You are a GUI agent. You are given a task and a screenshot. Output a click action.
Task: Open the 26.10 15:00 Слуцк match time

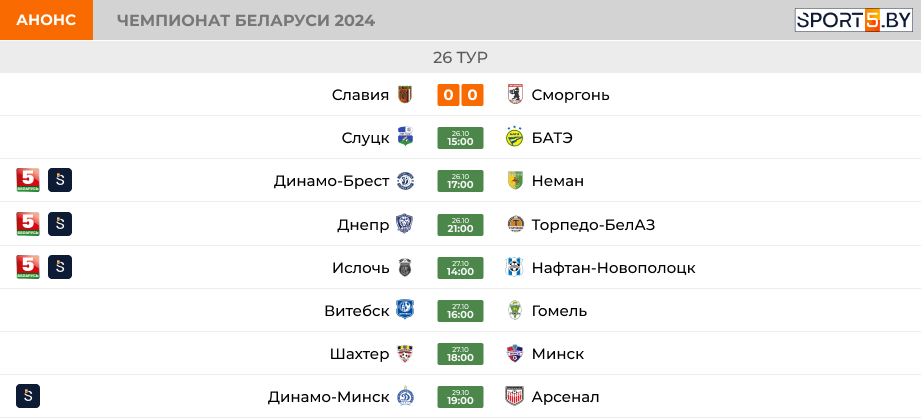click(460, 138)
